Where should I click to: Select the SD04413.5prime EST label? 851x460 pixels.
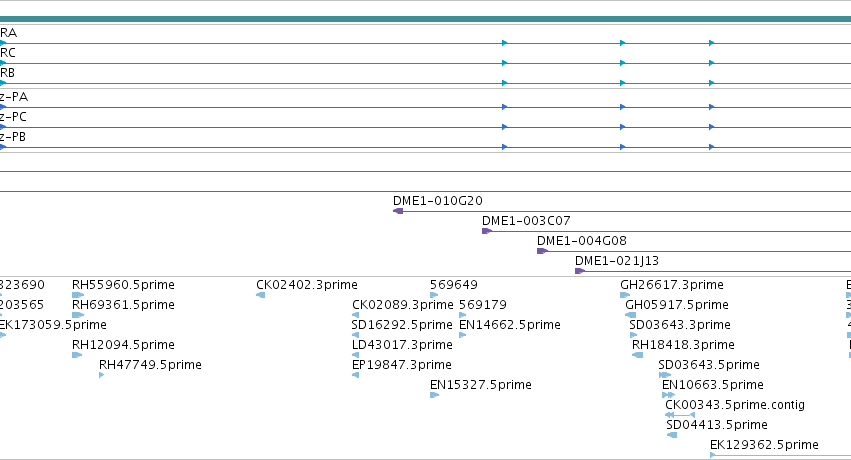point(717,425)
